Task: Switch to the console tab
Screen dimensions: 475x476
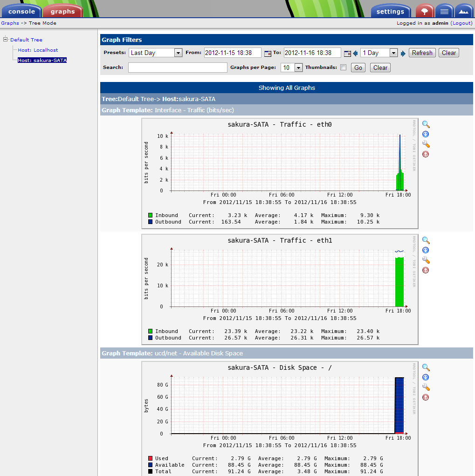Action: pyautogui.click(x=21, y=12)
